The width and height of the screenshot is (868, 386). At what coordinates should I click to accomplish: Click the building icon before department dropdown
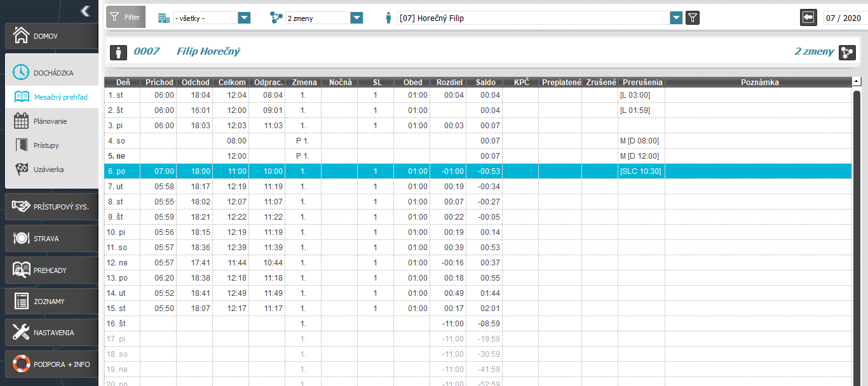164,18
